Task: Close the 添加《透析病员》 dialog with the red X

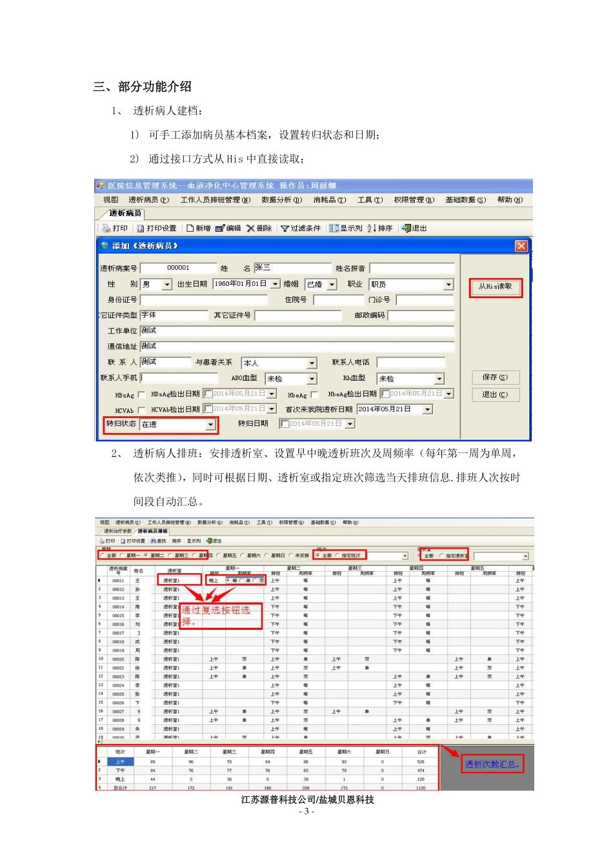Action: [x=521, y=246]
